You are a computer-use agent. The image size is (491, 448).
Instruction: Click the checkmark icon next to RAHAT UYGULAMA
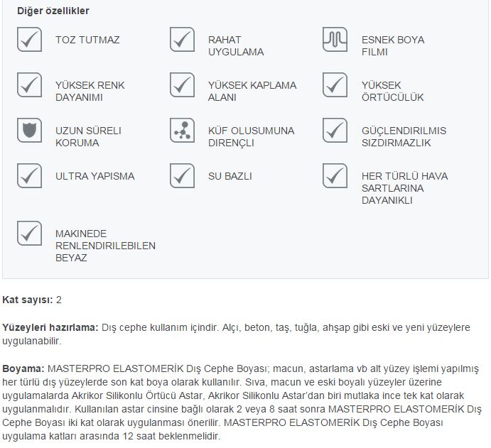pos(182,40)
